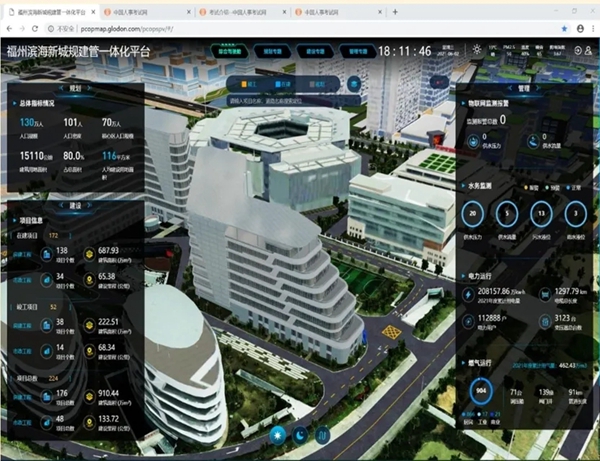Expand the 总体指标情况 section triangle
Screen dimensions: 600x461
click(x=15, y=103)
